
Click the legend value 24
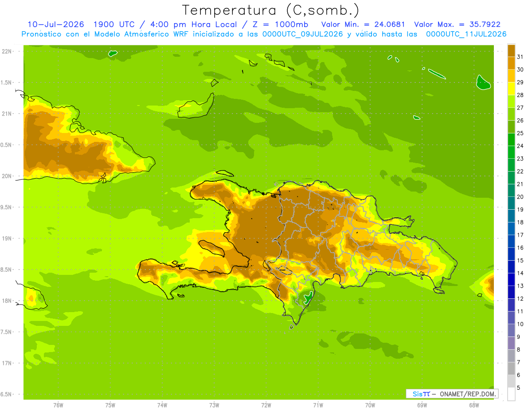(x=520, y=146)
